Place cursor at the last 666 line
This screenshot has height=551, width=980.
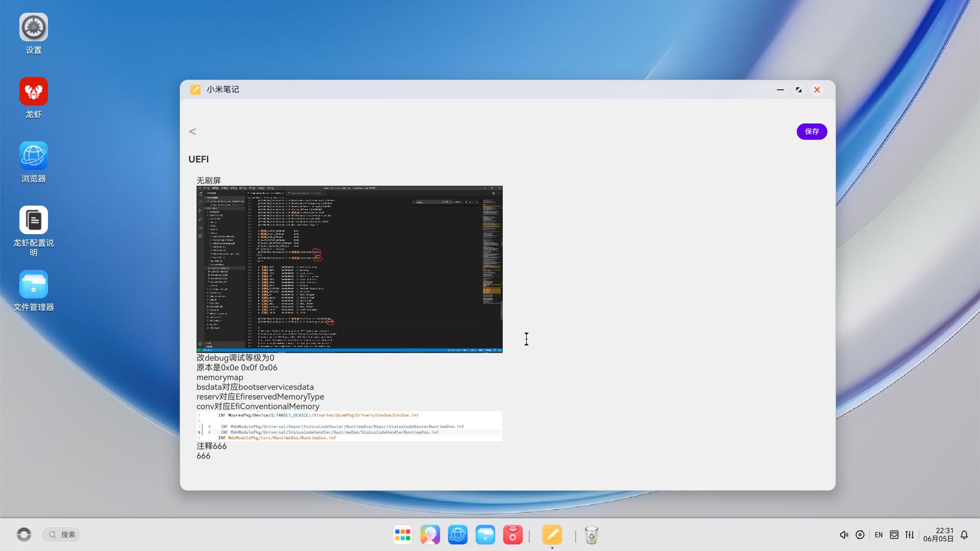click(204, 456)
